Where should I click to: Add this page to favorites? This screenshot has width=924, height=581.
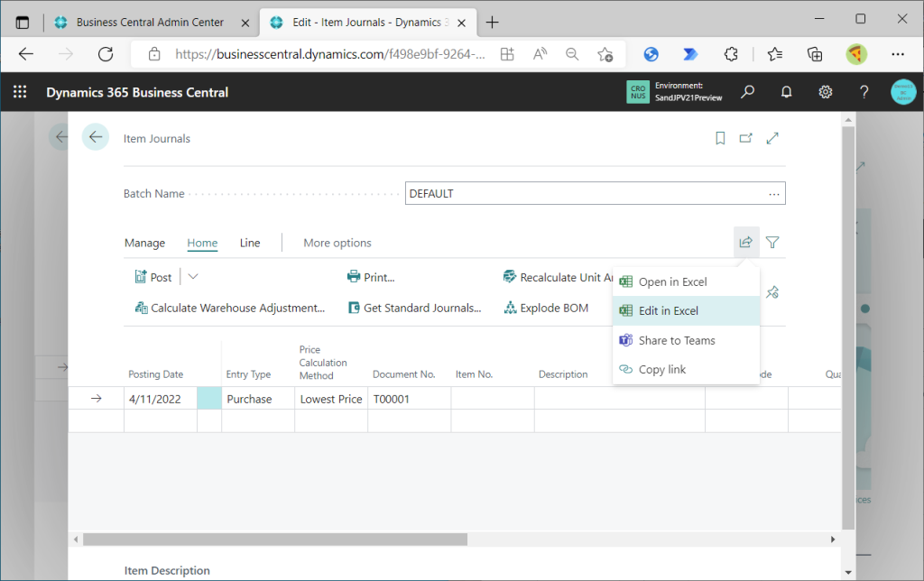pyautogui.click(x=605, y=54)
